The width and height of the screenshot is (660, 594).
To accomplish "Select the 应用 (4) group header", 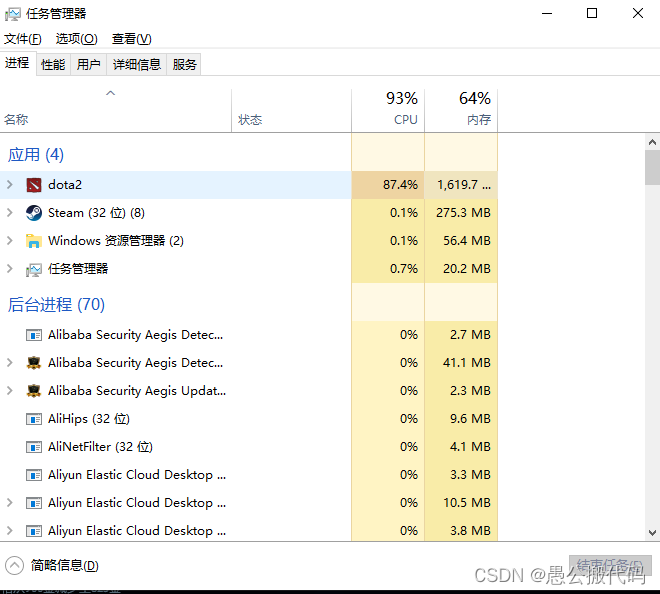I will pos(36,155).
